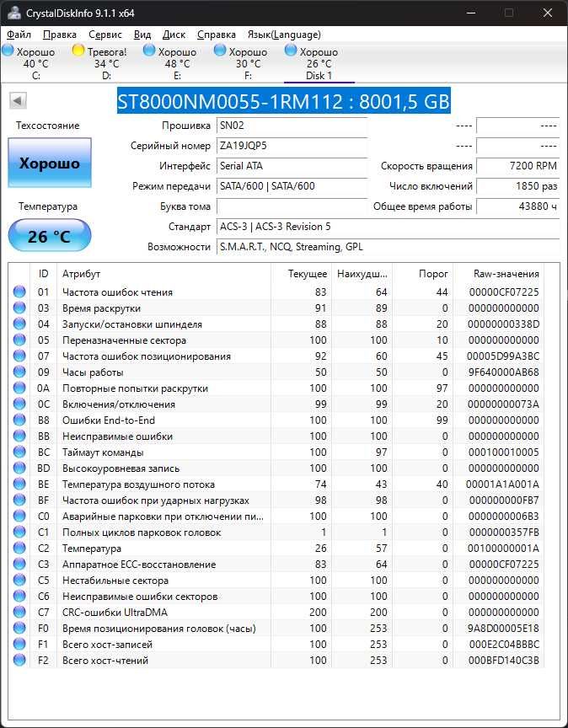Open the Язык(Language) menu

(x=284, y=35)
